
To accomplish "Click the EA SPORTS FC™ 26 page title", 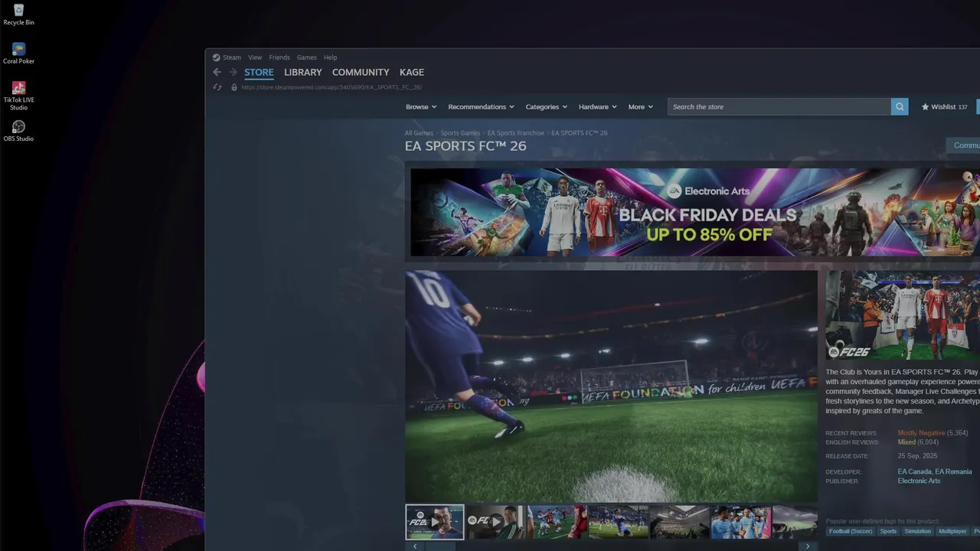I will (x=465, y=146).
